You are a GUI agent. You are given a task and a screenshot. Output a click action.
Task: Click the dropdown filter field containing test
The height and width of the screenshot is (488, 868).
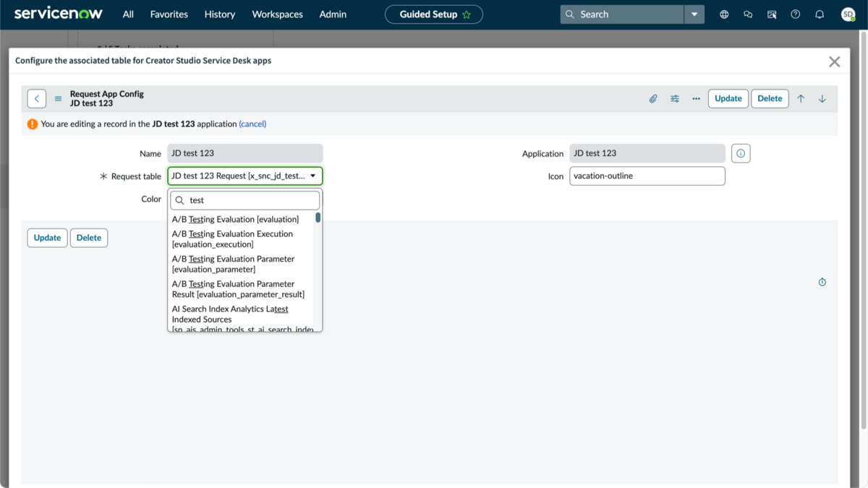pyautogui.click(x=245, y=200)
